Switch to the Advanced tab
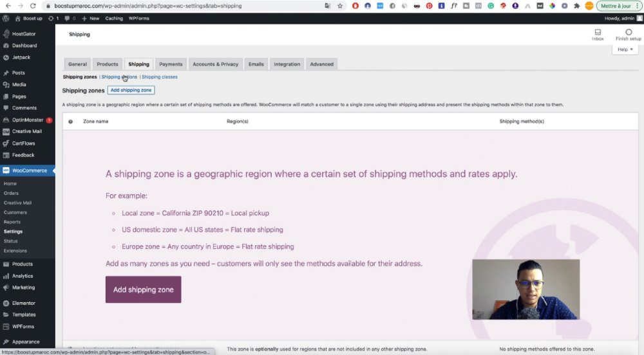The width and height of the screenshot is (644, 355). coord(321,64)
